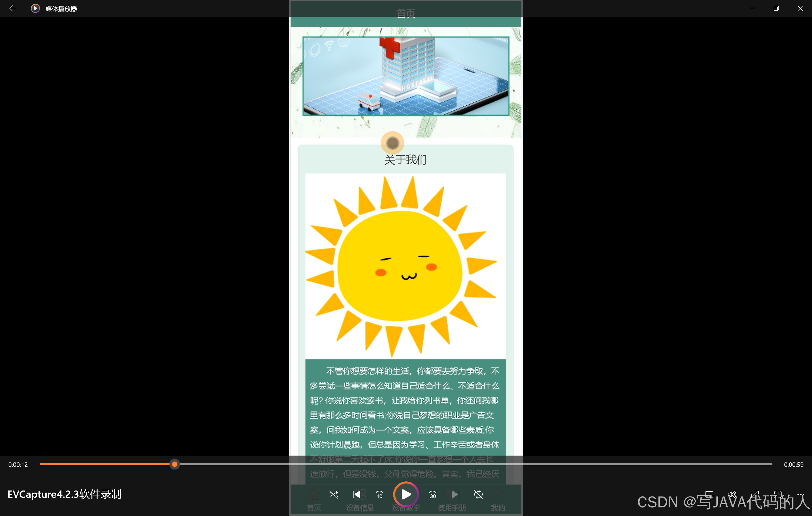Viewport: 812px width, 516px height.
Task: Click the EVCapture4.2.3软件录制 video title
Action: tap(64, 494)
